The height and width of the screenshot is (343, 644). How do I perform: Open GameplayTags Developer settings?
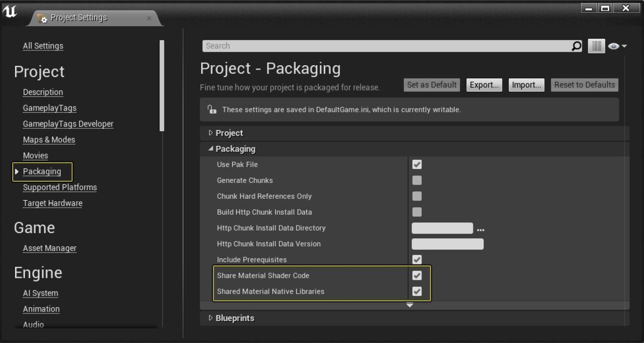pyautogui.click(x=68, y=124)
